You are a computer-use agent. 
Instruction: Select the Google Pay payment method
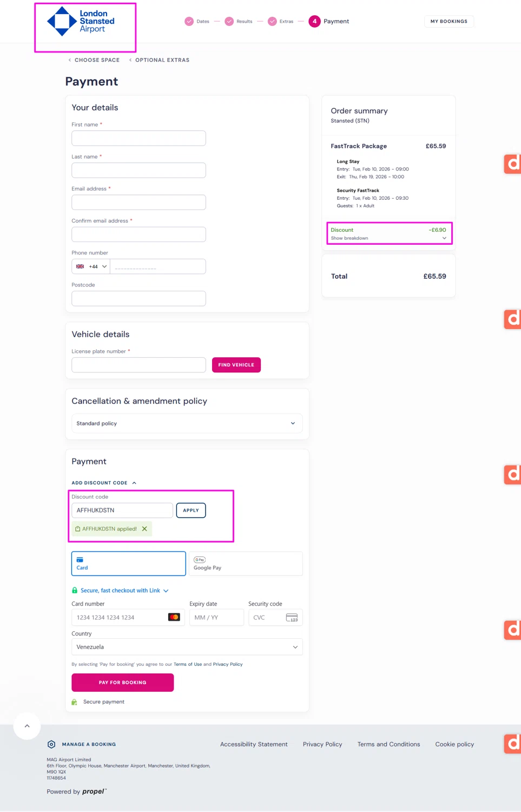(x=246, y=564)
